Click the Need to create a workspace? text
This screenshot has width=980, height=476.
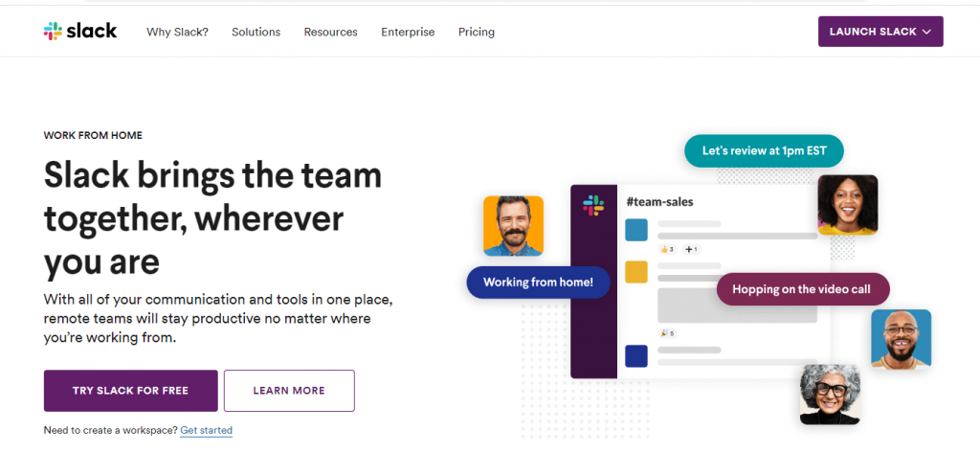[x=111, y=430]
